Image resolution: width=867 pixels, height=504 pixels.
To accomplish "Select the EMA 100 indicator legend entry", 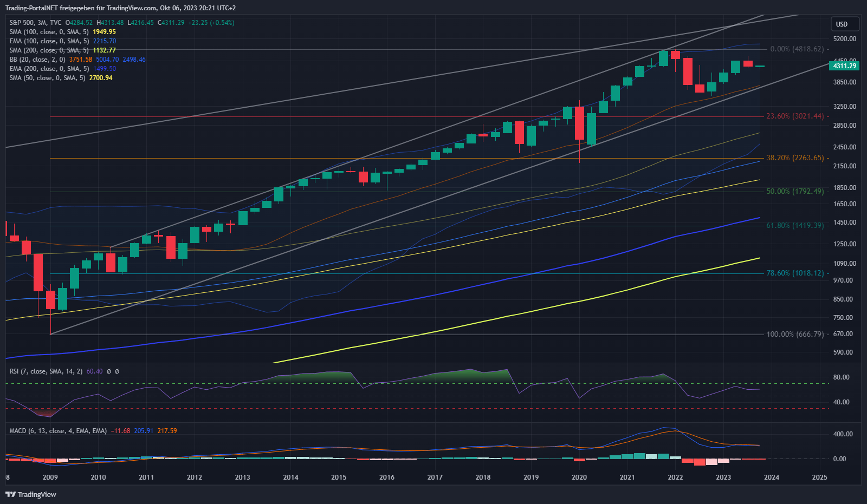I will click(x=49, y=41).
